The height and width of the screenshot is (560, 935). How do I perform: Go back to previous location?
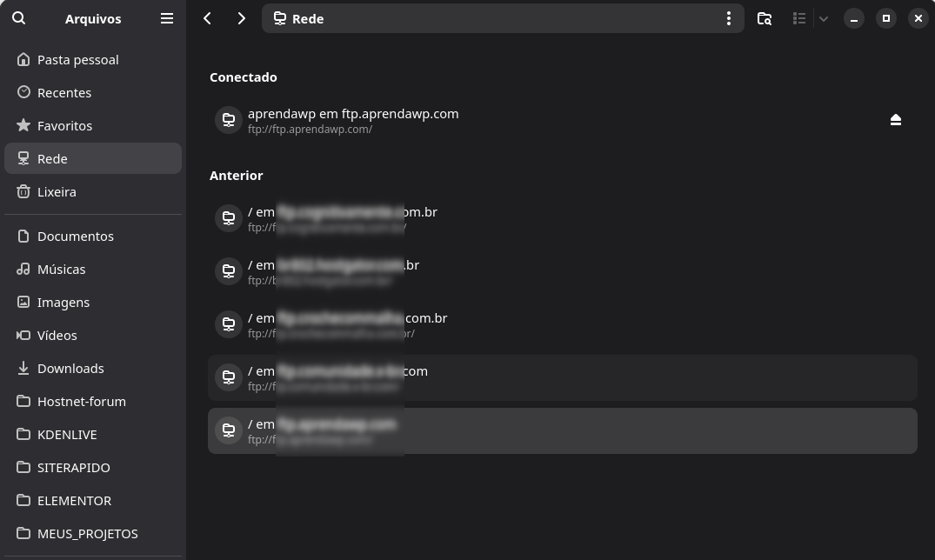click(x=207, y=18)
